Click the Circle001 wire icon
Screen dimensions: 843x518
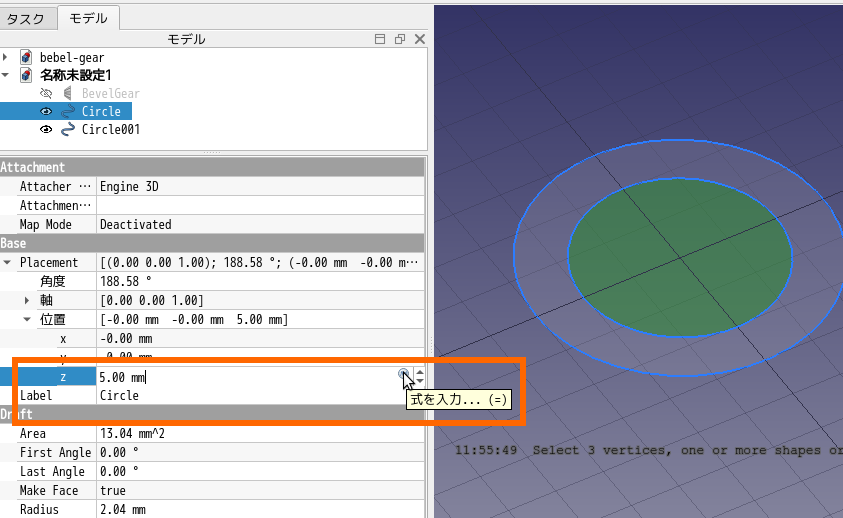pyautogui.click(x=68, y=130)
